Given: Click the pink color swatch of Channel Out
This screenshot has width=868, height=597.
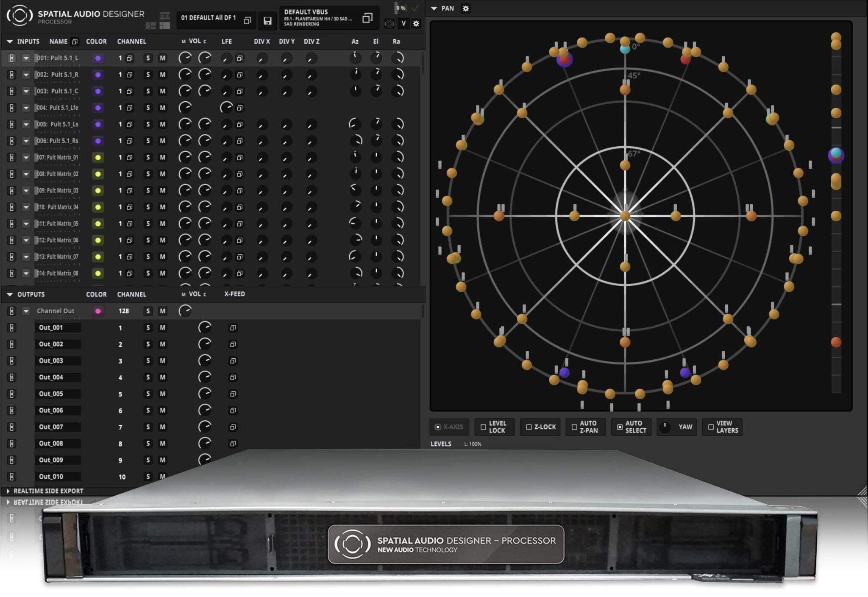Looking at the screenshot, I should 98,311.
